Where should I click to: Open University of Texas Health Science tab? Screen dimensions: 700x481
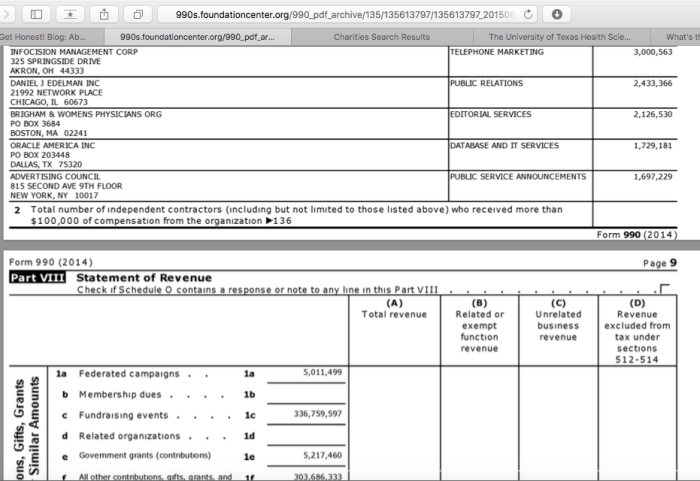click(558, 37)
